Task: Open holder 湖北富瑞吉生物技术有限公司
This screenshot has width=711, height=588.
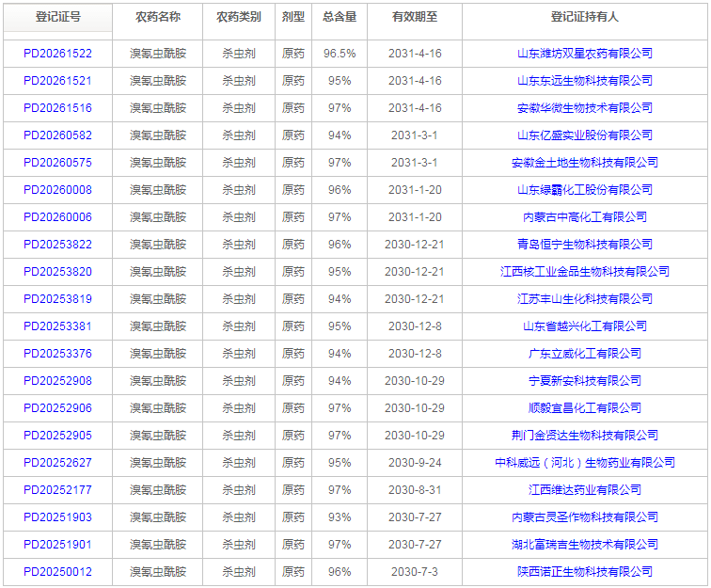Action: (x=585, y=544)
